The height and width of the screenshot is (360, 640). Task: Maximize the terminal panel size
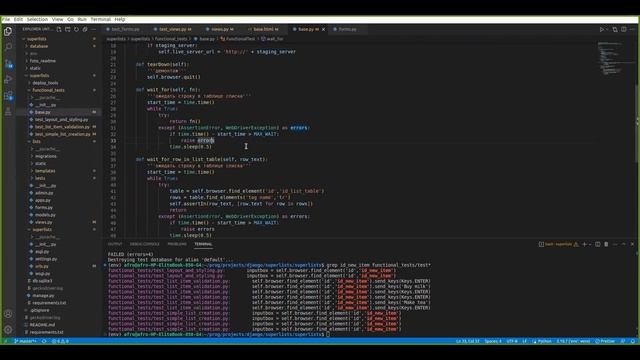(x=624, y=244)
